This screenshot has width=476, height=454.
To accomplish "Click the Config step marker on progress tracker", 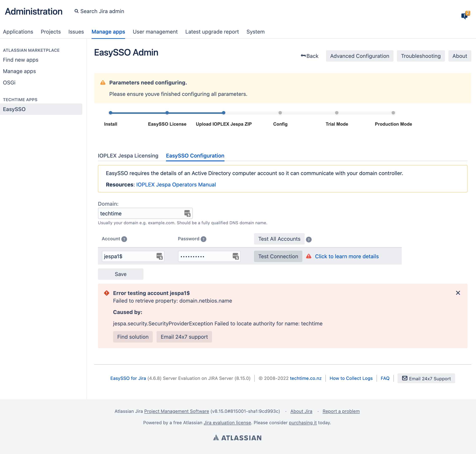I will (x=280, y=113).
